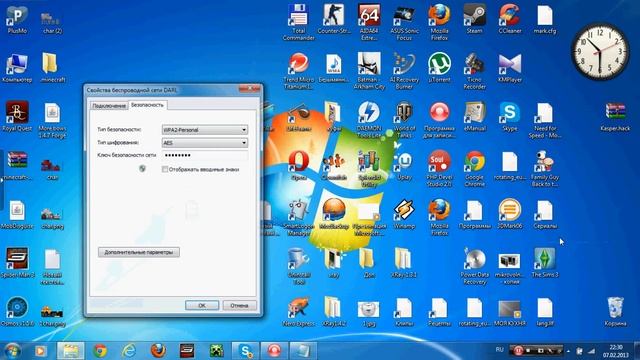Viewport: 640px width, 360px height.
Task: Confirm the dialog with OK
Action: coord(202,305)
